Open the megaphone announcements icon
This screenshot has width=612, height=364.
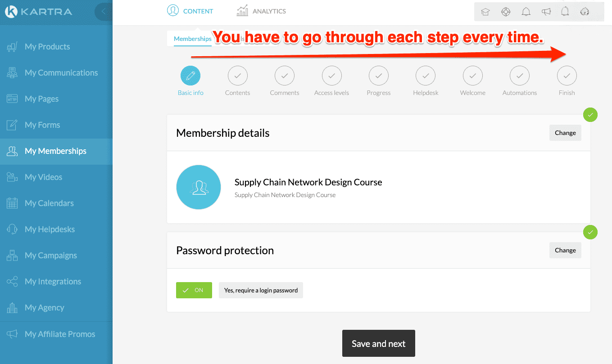coord(546,12)
